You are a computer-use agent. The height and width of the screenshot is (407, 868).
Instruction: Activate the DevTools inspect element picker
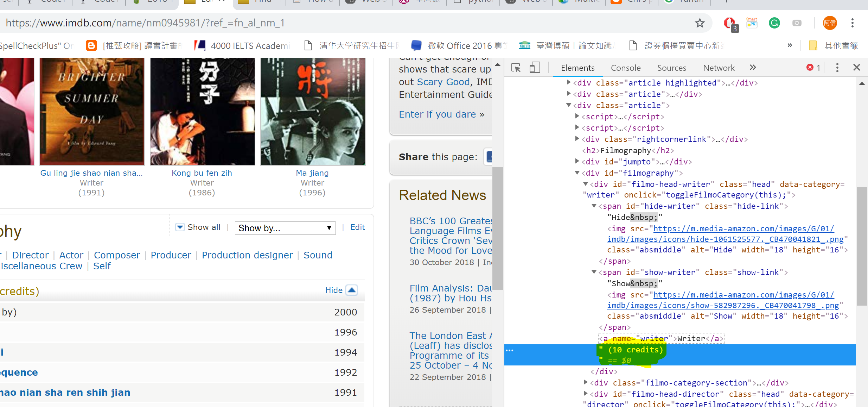pyautogui.click(x=516, y=68)
